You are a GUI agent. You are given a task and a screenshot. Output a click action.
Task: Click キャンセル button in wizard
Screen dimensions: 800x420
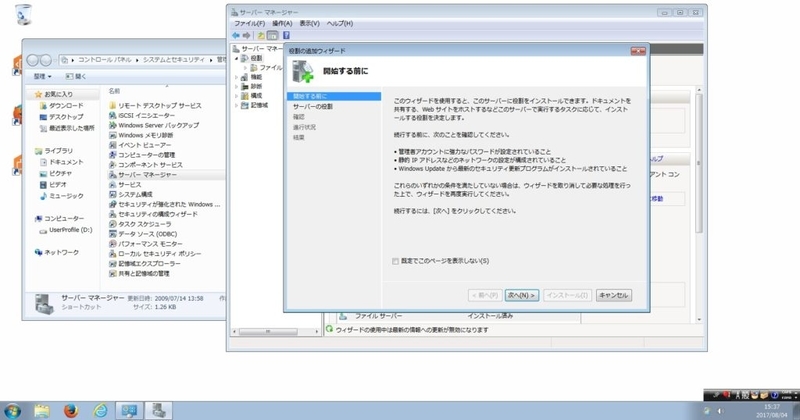614,295
